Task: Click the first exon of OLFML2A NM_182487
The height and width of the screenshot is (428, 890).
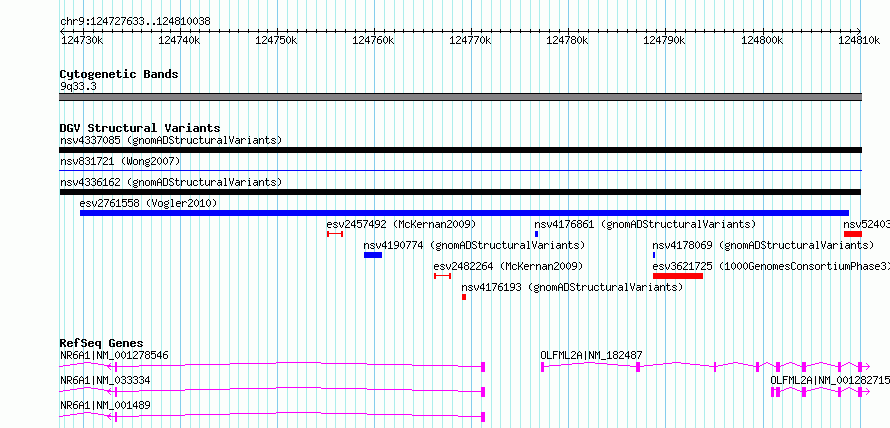Action: (543, 367)
